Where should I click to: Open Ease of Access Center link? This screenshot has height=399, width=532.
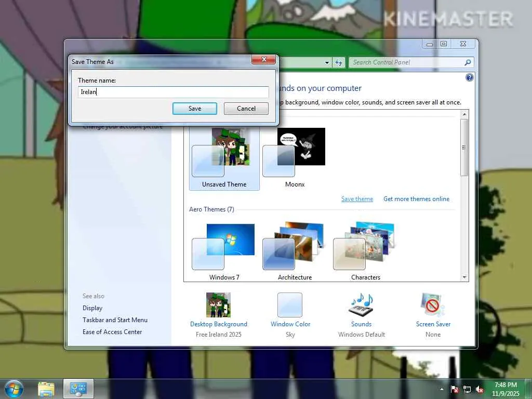click(112, 332)
